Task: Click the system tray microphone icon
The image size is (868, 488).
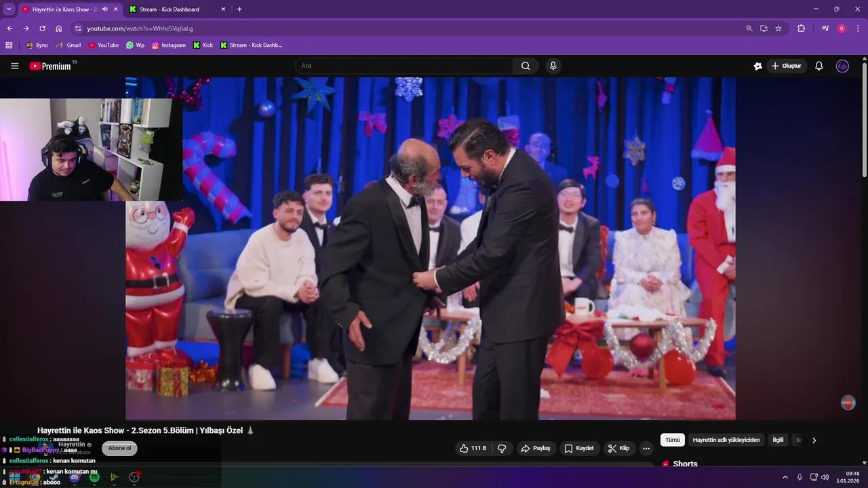Action: click(x=800, y=477)
